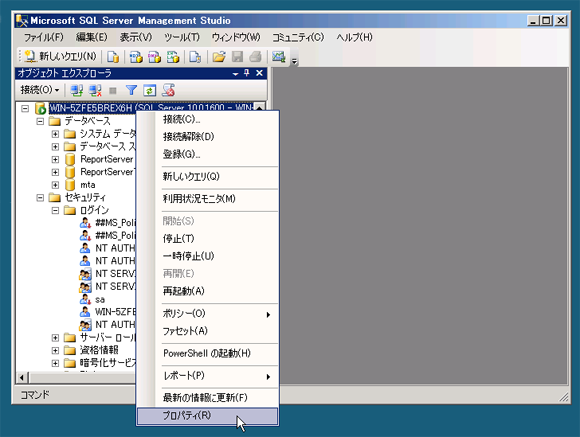Click the activity monitor toolbar icon
The height and width of the screenshot is (437, 580).
coord(279,57)
